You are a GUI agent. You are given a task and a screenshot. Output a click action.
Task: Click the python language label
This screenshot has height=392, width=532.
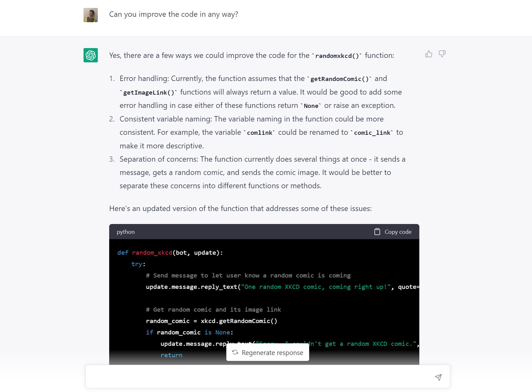tap(126, 232)
